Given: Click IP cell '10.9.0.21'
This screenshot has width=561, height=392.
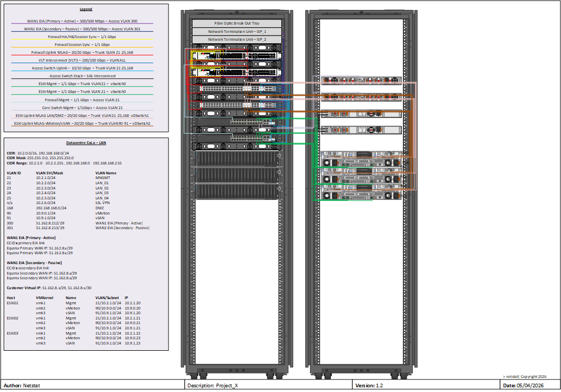Looking at the screenshot, I should point(133,323).
